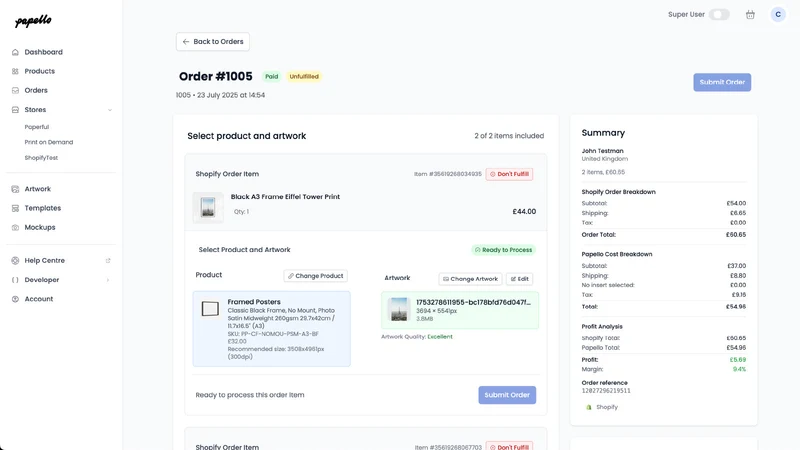This screenshot has width=800, height=450.
Task: Click the '2 of 2 items included' text
Action: (509, 136)
